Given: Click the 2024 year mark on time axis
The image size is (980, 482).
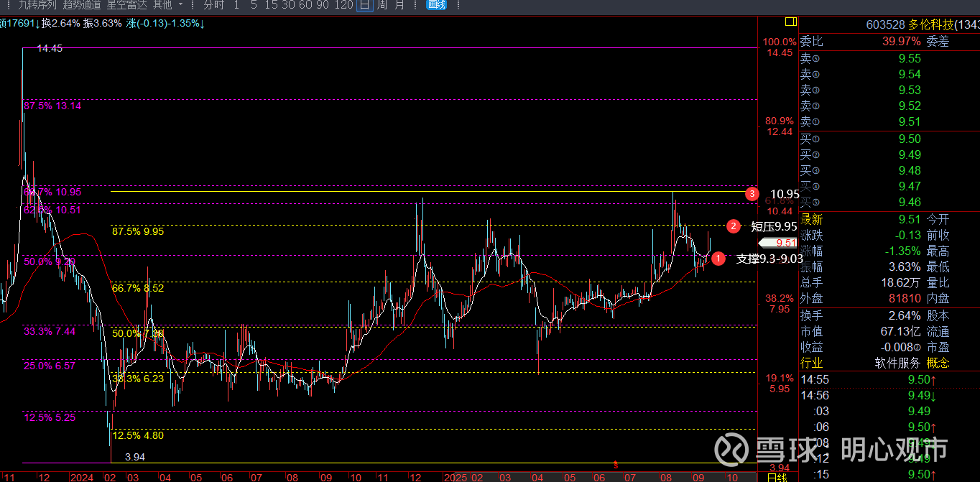Looking at the screenshot, I should tap(83, 477).
